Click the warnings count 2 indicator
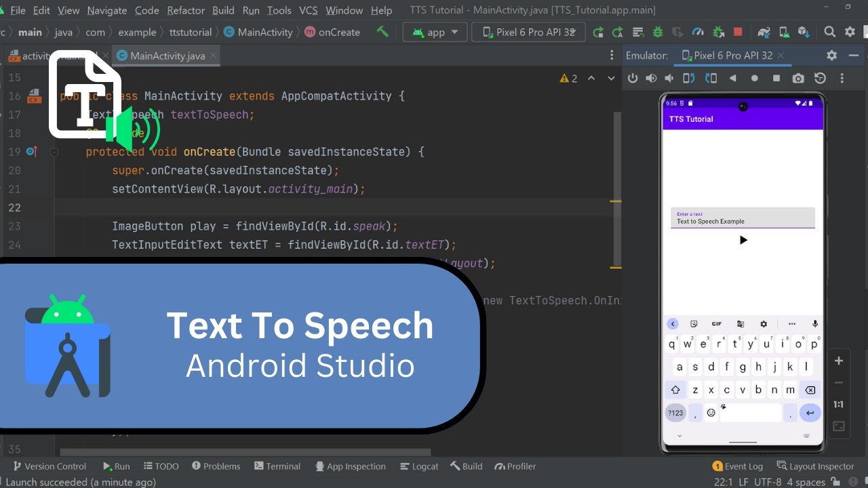868x488 pixels. click(x=569, y=79)
